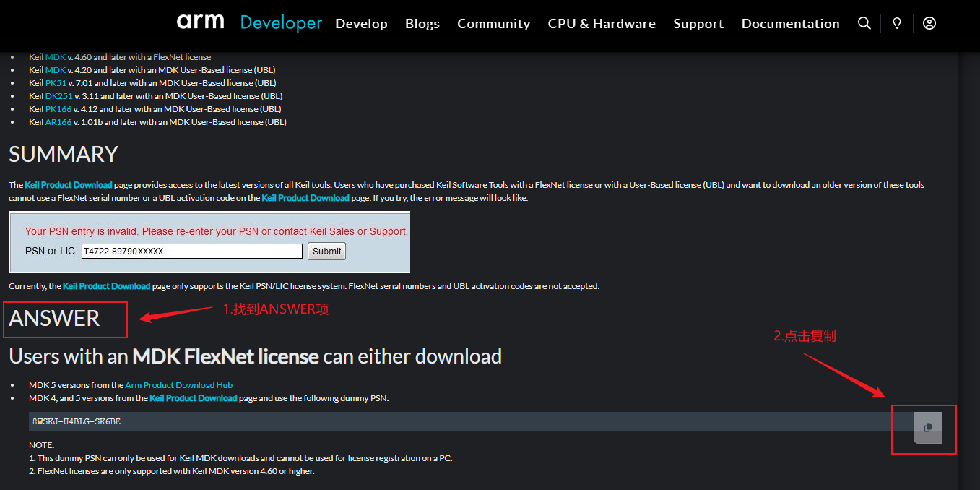Click the ANSWER heading

pyautogui.click(x=55, y=318)
